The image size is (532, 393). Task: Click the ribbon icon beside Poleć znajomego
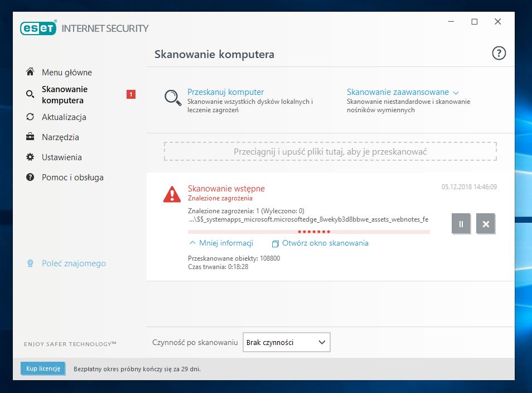[x=30, y=263]
